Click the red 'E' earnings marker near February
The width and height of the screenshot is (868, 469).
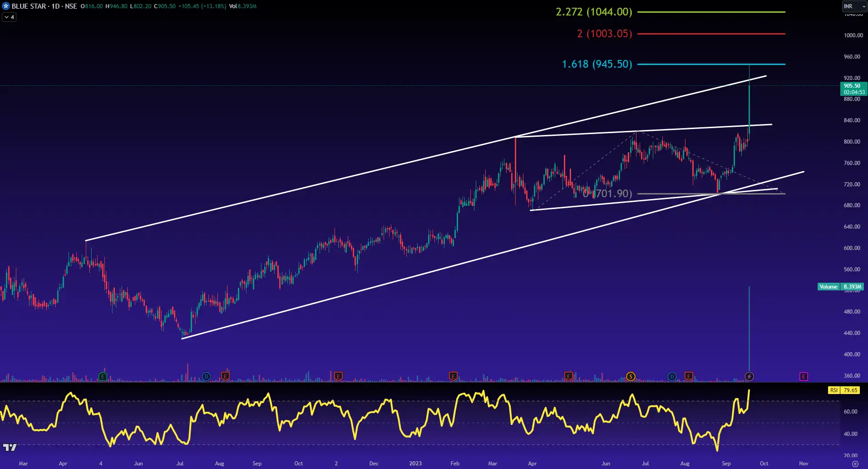click(x=453, y=376)
